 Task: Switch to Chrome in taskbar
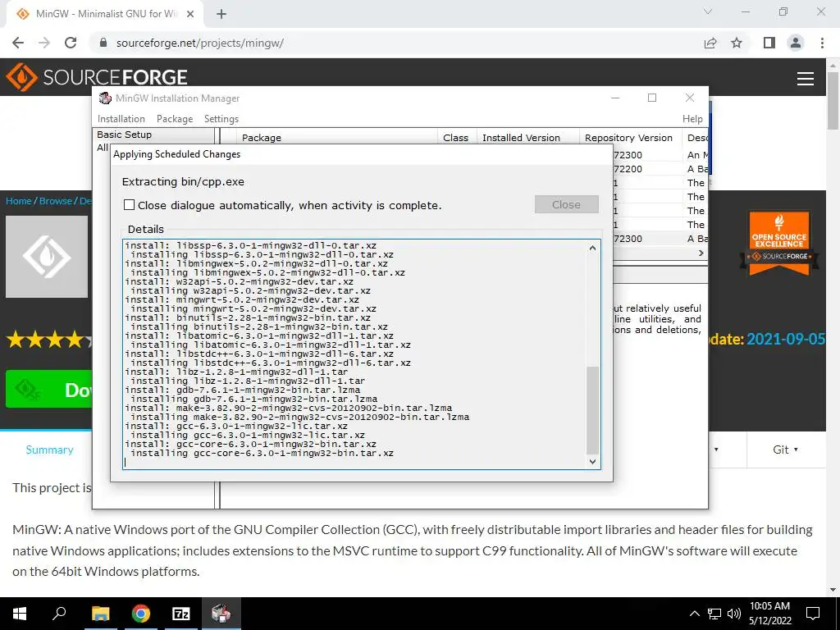[141, 614]
